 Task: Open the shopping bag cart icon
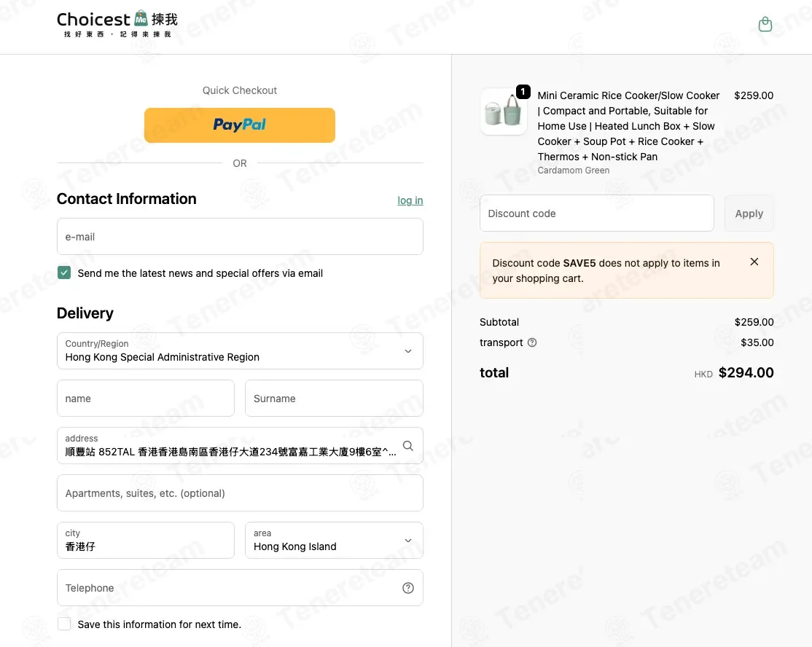pyautogui.click(x=765, y=24)
